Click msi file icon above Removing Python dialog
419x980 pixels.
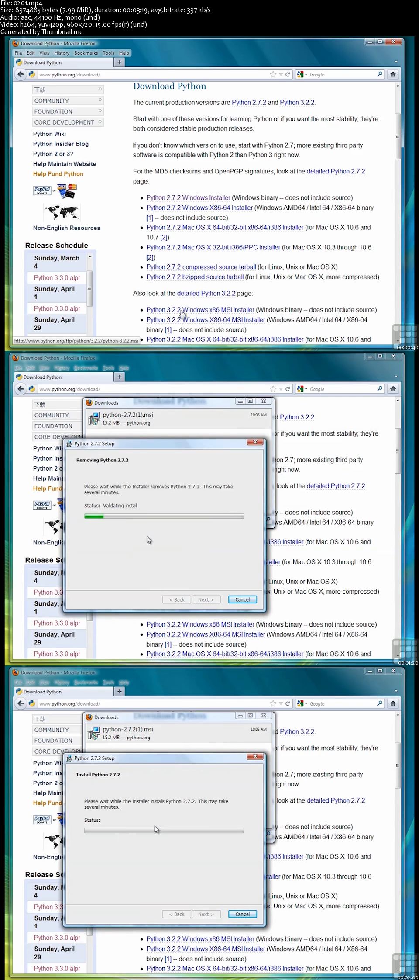click(x=94, y=419)
